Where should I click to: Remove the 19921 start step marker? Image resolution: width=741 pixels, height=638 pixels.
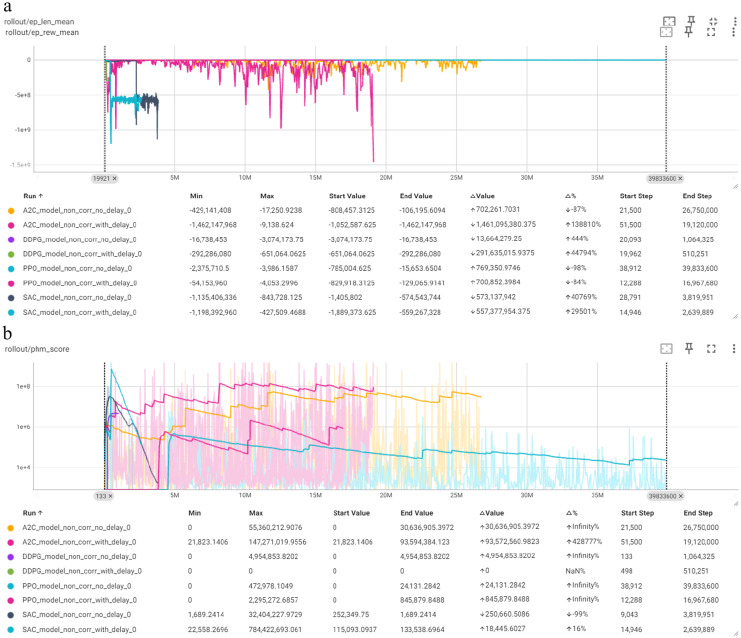click(x=114, y=179)
